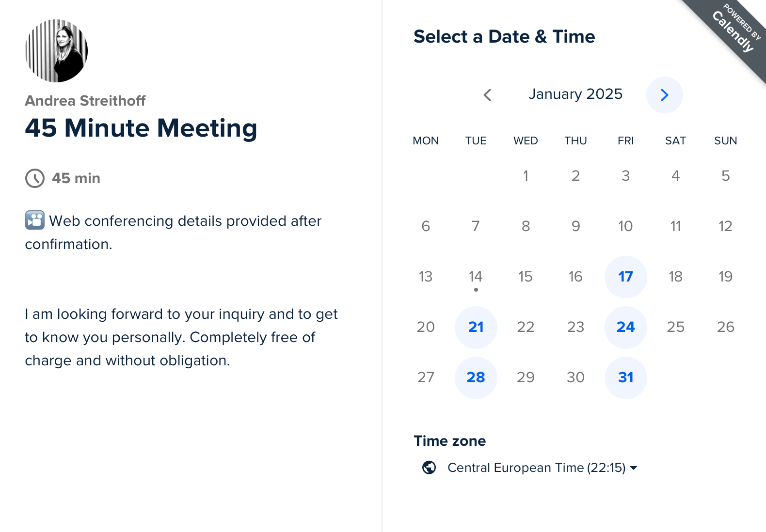Screen dimensions: 766x532
Task: Pick Friday January 24
Action: 625,327
